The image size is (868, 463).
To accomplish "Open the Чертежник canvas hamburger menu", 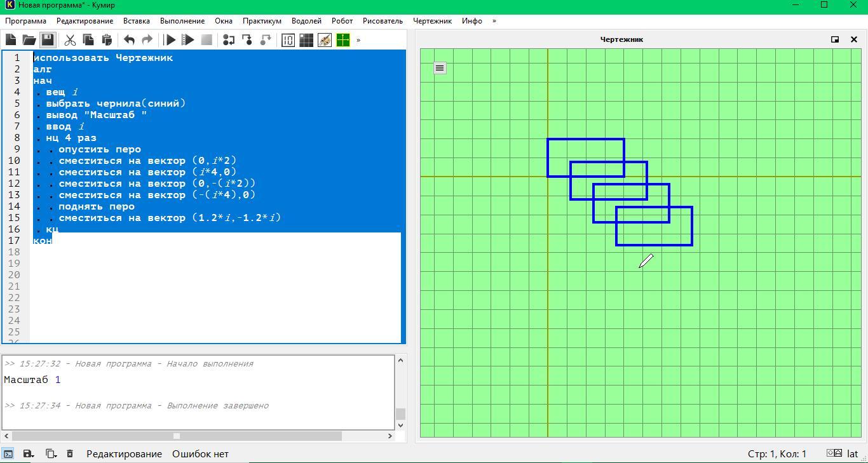I will coord(440,68).
